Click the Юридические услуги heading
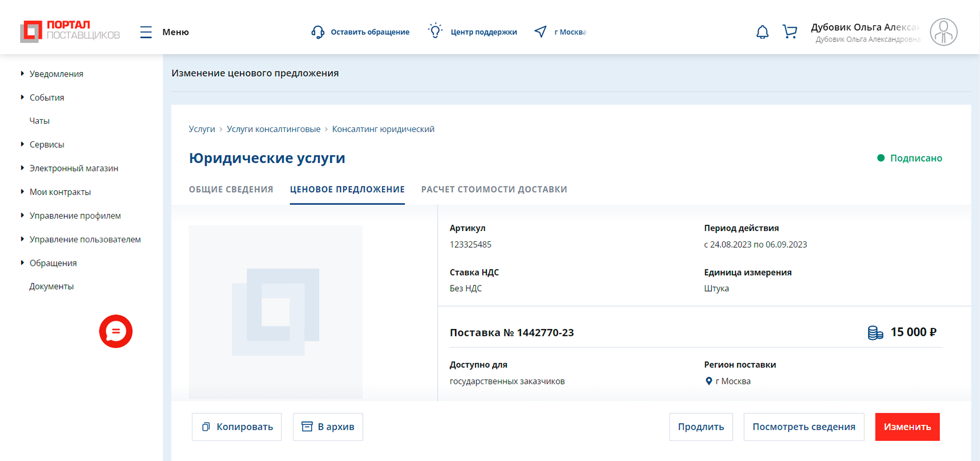980x461 pixels. [267, 158]
